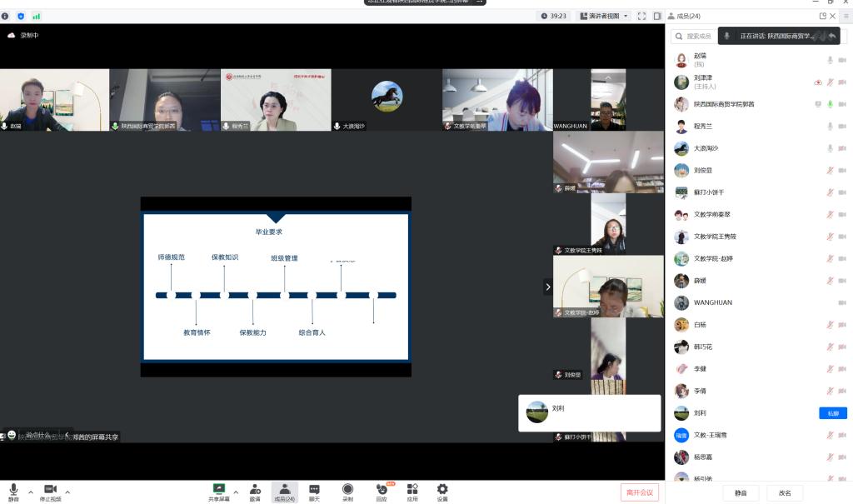The height and width of the screenshot is (504, 853).
Task: Pop out the members panel
Action: tap(822, 17)
